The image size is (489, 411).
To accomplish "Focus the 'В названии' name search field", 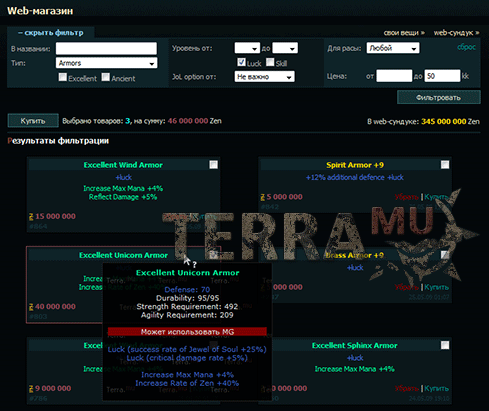I will pos(106,48).
